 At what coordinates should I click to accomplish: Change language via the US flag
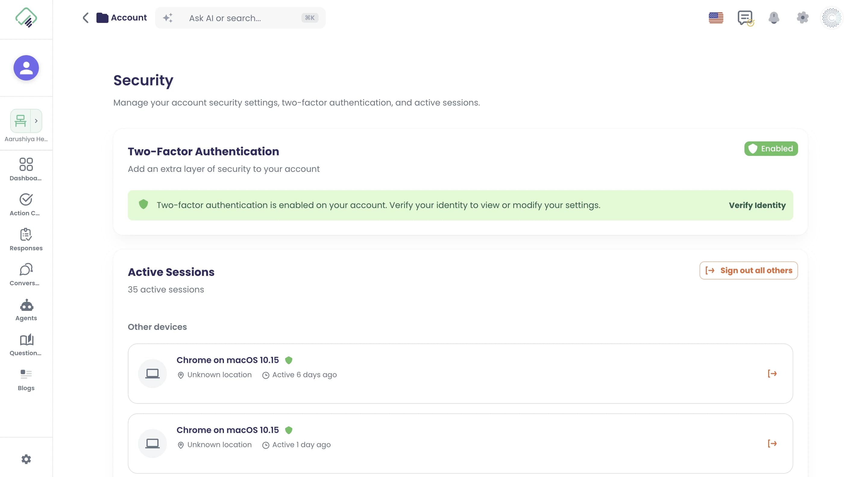pos(716,17)
